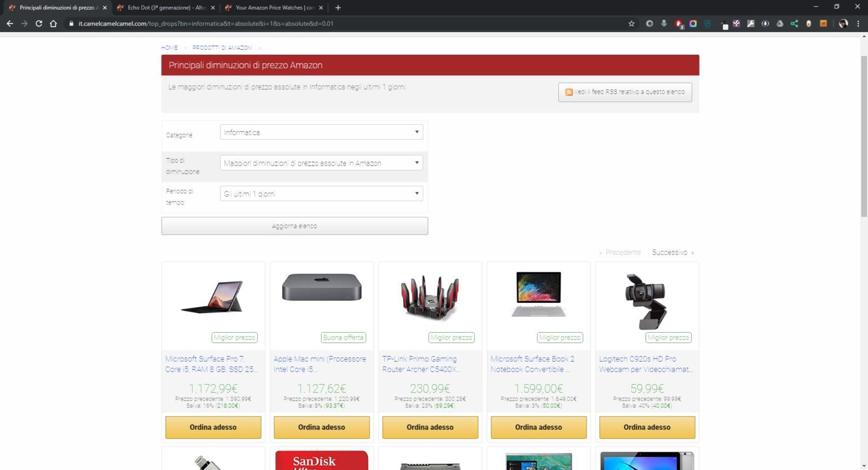Switch to Your Amazon Price Watches tab
Image resolution: width=868 pixels, height=470 pixels.
pyautogui.click(x=274, y=8)
